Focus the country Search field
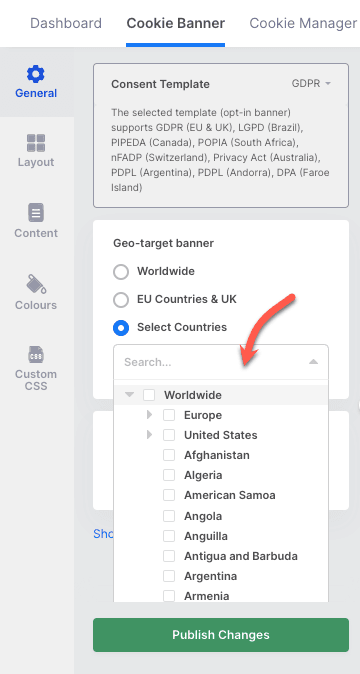 click(x=211, y=362)
